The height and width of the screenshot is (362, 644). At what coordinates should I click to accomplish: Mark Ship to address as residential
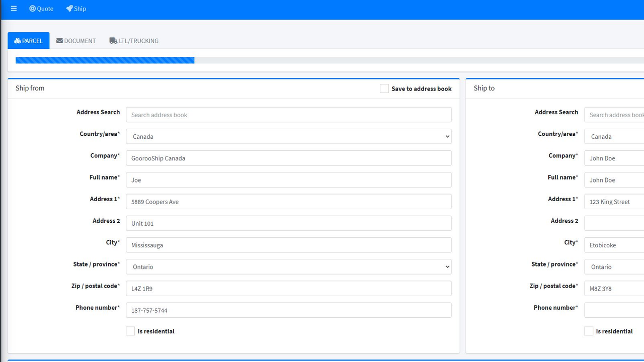pyautogui.click(x=589, y=331)
